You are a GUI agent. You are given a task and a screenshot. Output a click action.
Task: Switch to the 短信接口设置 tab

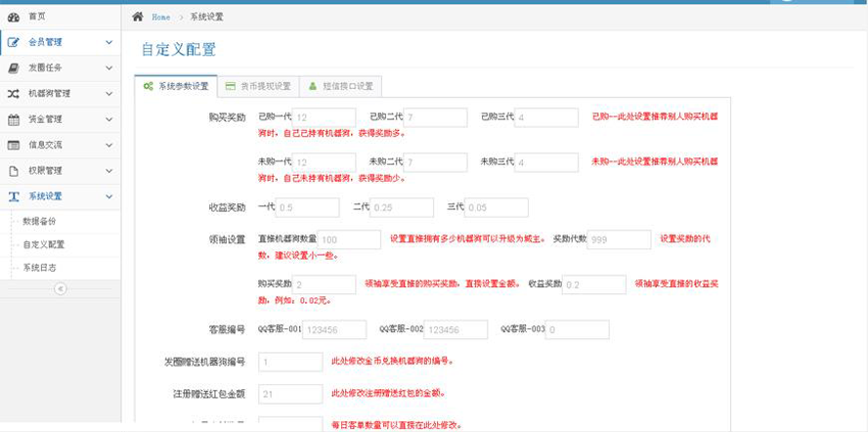340,86
